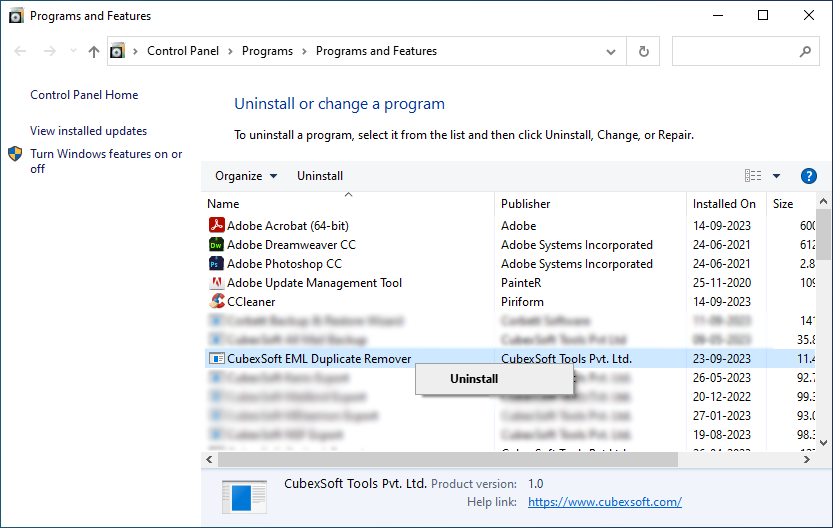Open the cubexsoft.com help link

click(605, 502)
